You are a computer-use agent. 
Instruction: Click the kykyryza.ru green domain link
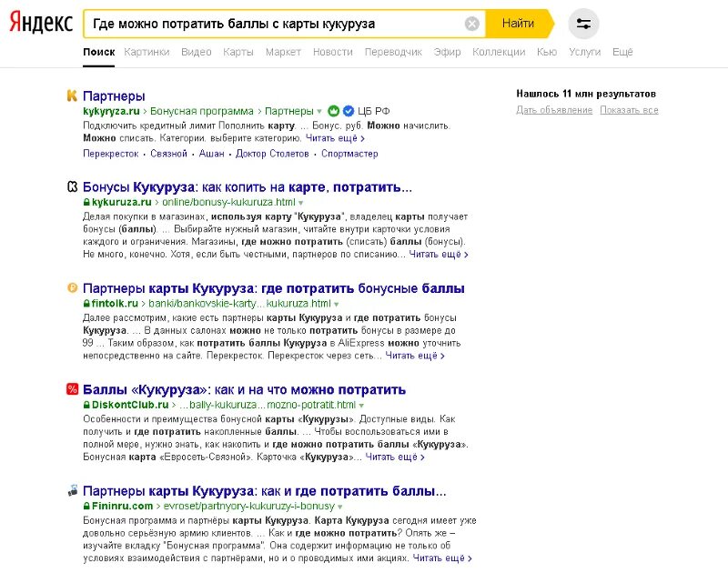[111, 111]
